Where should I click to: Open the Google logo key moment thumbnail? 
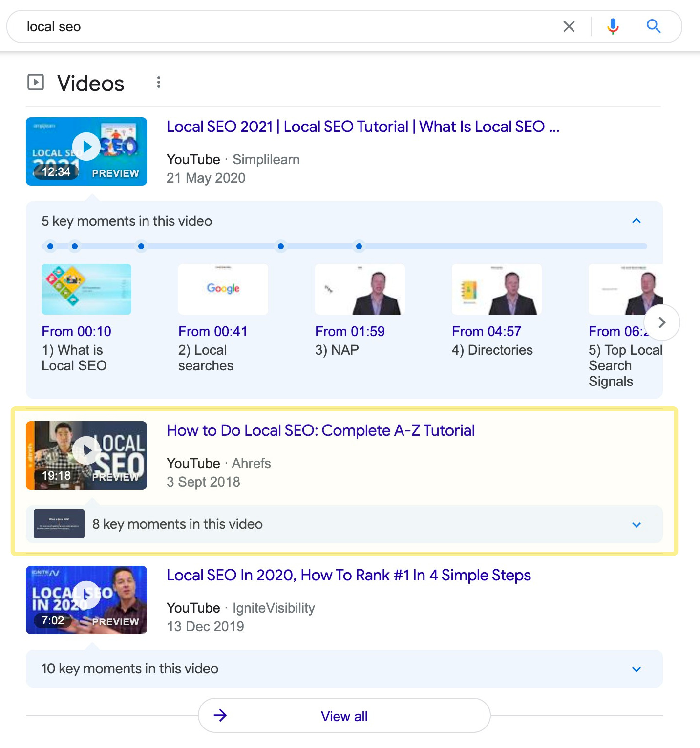tap(223, 289)
